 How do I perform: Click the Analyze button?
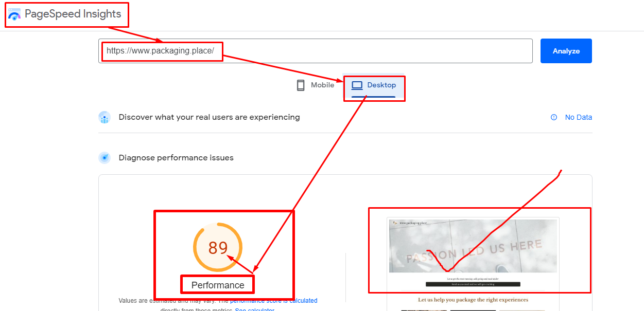566,51
